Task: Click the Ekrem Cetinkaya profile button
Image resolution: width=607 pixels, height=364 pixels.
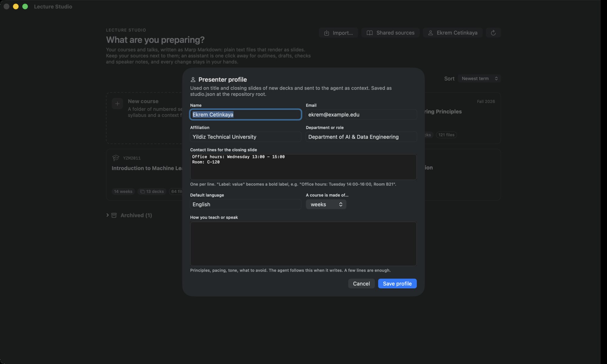Action: pos(453,33)
